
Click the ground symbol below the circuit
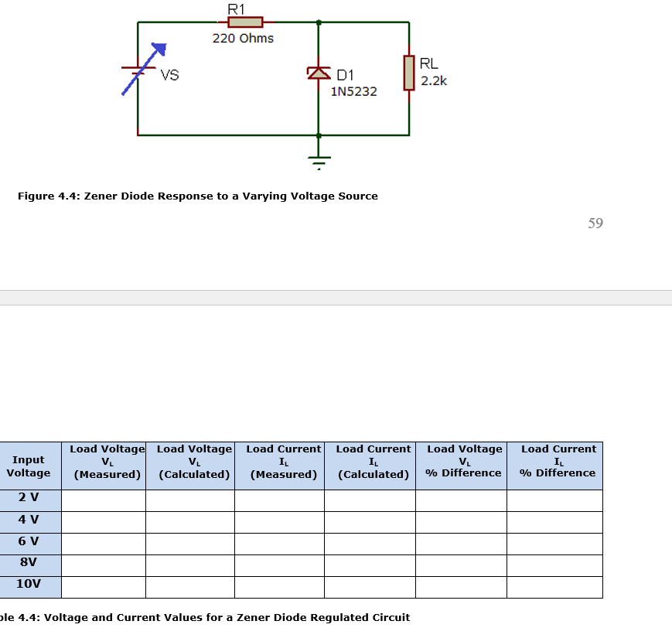[319, 163]
